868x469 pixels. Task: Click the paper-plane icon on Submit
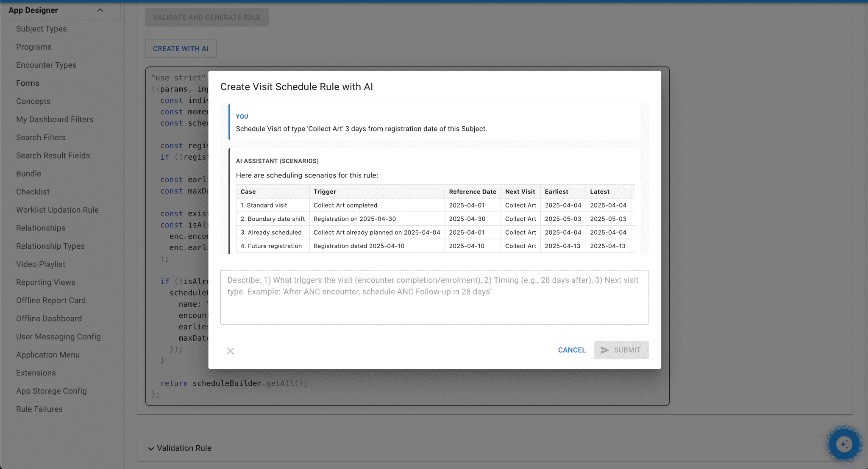point(605,350)
